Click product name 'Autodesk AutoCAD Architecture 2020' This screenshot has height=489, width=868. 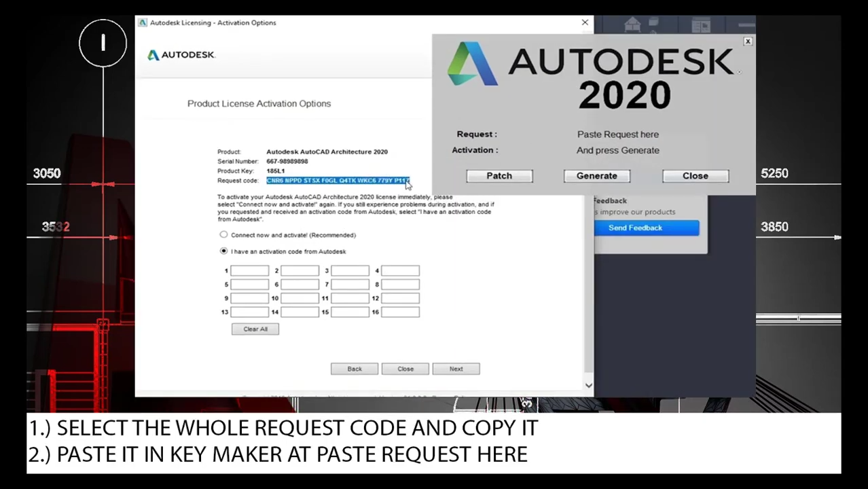(327, 152)
